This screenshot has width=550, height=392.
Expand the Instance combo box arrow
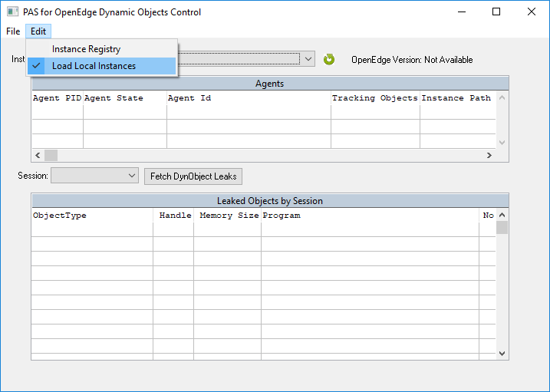(308, 59)
